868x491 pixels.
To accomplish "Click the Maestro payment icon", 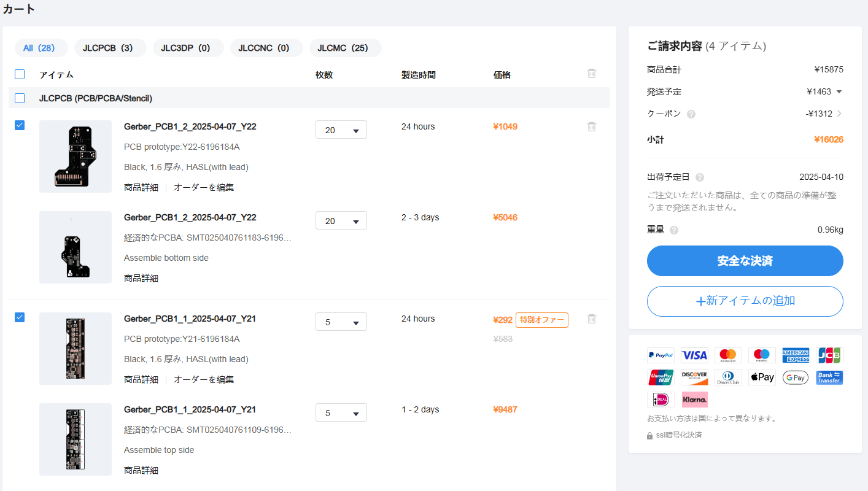I will click(762, 355).
